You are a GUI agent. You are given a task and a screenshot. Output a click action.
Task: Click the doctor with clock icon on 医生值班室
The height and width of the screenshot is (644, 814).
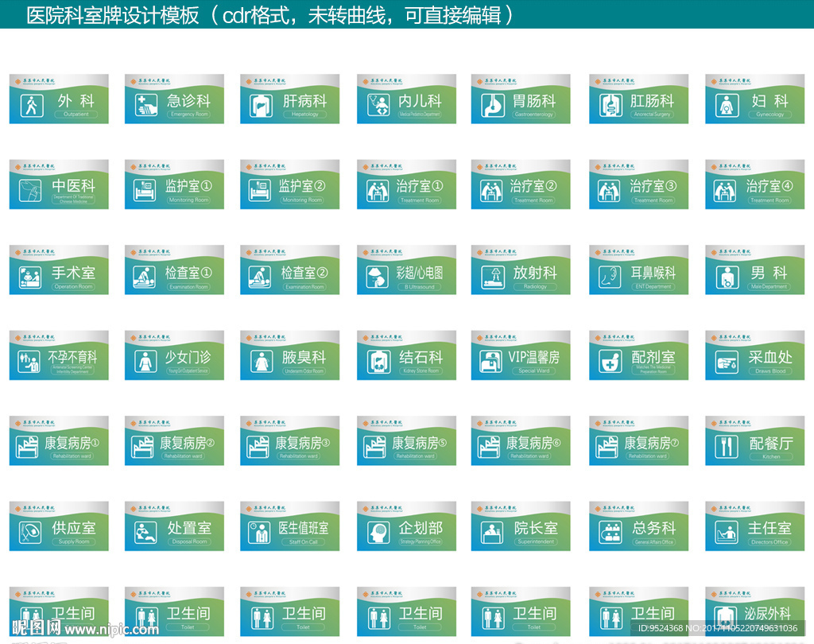click(x=262, y=532)
